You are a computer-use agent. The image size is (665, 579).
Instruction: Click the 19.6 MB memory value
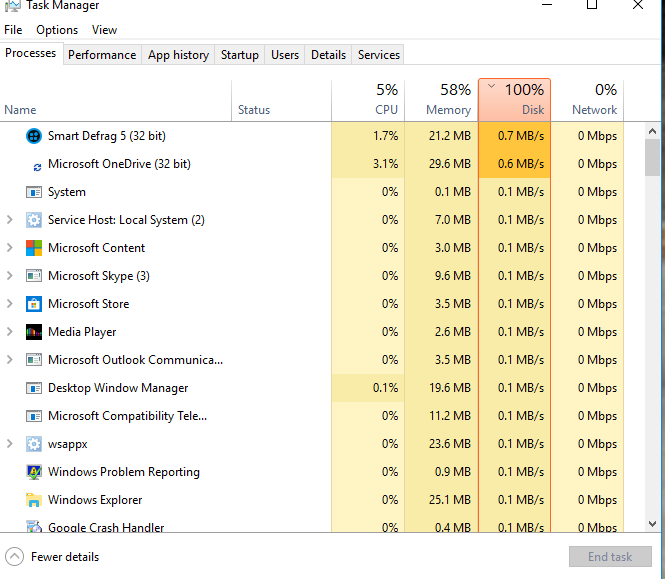point(450,388)
